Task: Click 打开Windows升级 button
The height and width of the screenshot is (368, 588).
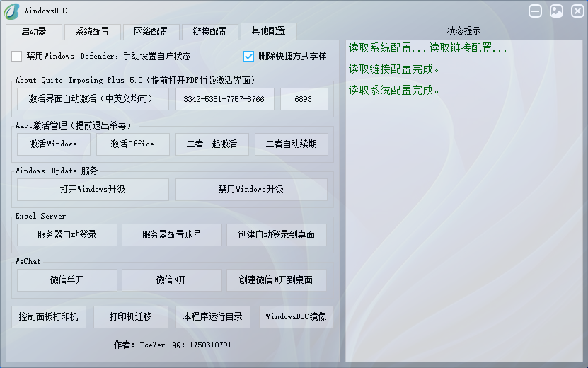Action: [x=93, y=190]
